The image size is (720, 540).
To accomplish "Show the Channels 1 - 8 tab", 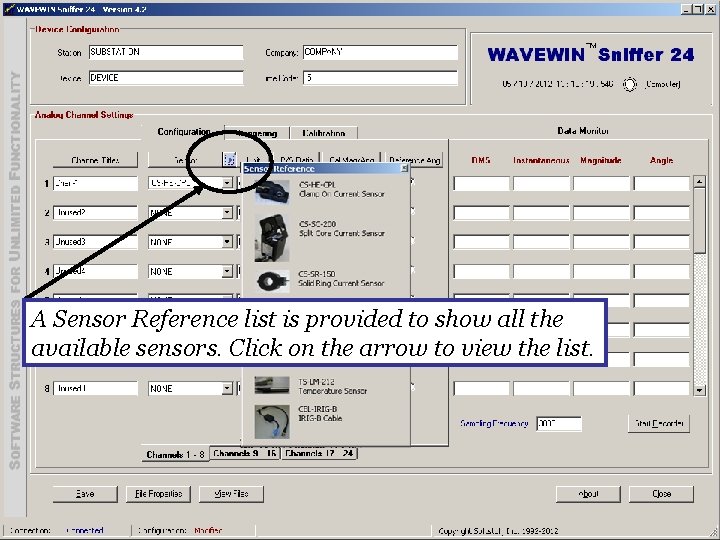I will point(175,454).
